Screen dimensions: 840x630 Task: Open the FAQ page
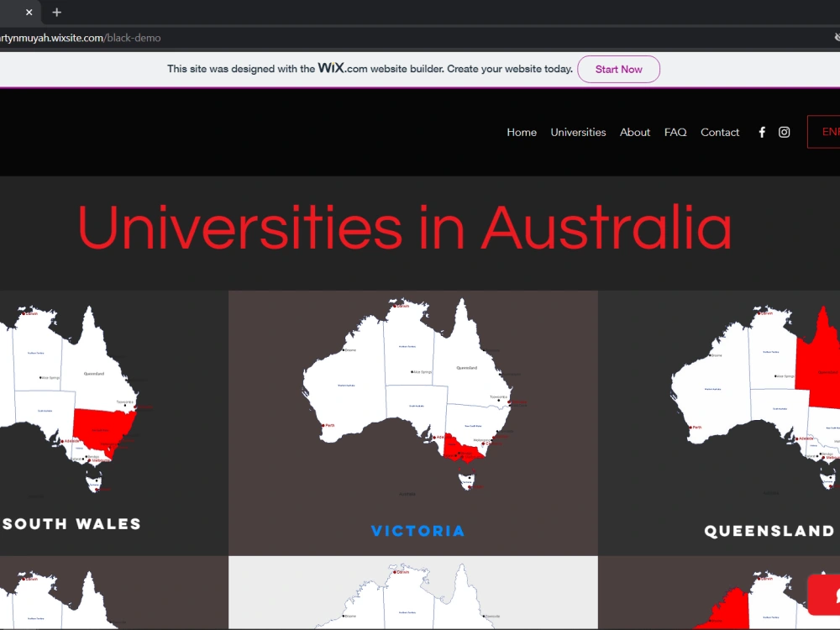click(675, 133)
